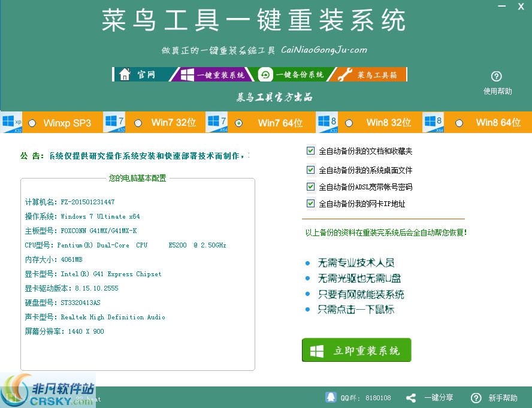Disable 全自动备份ADSL宽带帐号密码 checkbox
532x408 pixels.
click(310, 187)
